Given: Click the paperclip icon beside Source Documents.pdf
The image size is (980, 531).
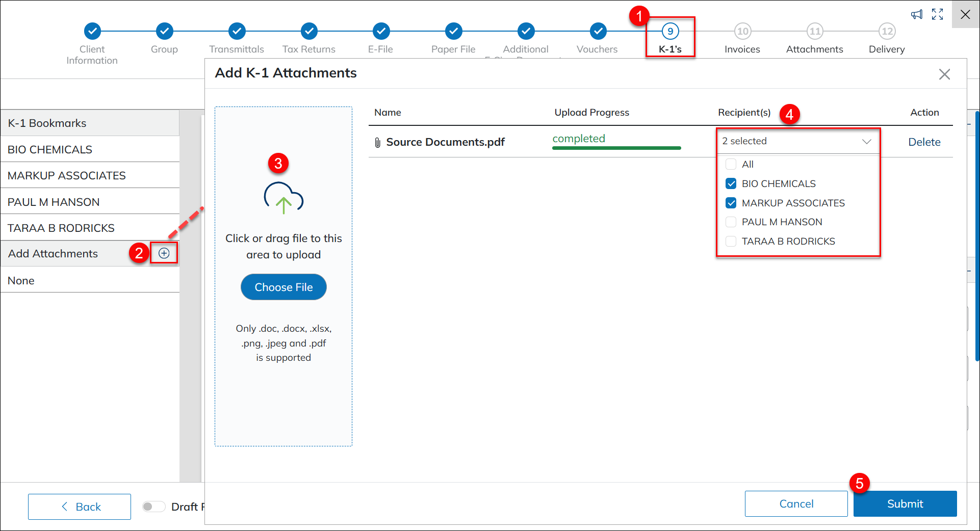Looking at the screenshot, I should click(x=377, y=143).
